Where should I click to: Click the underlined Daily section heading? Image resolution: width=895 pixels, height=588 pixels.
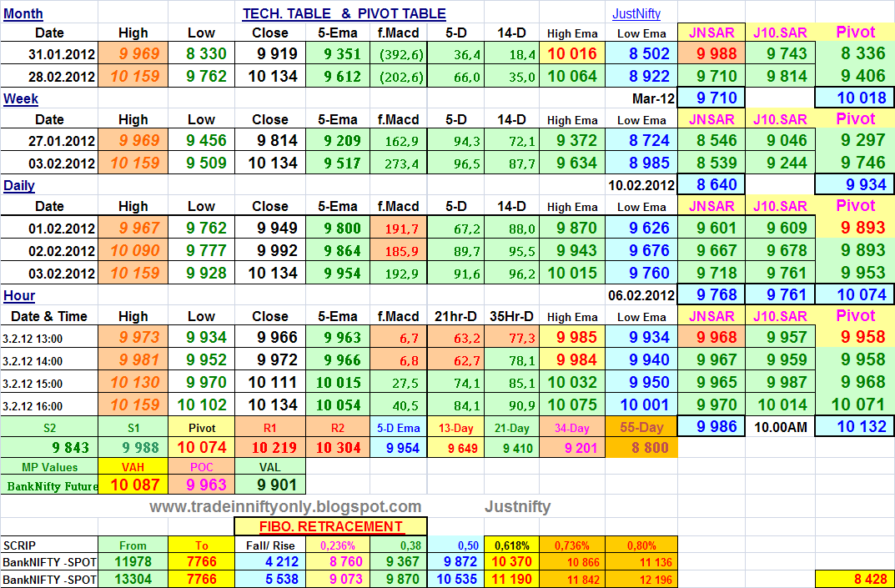pos(19,185)
